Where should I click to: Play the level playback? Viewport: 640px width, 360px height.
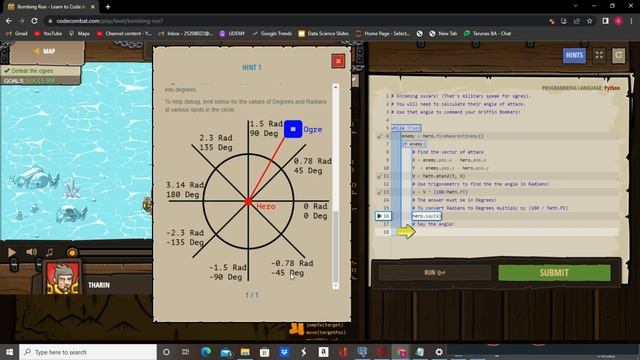(12, 252)
